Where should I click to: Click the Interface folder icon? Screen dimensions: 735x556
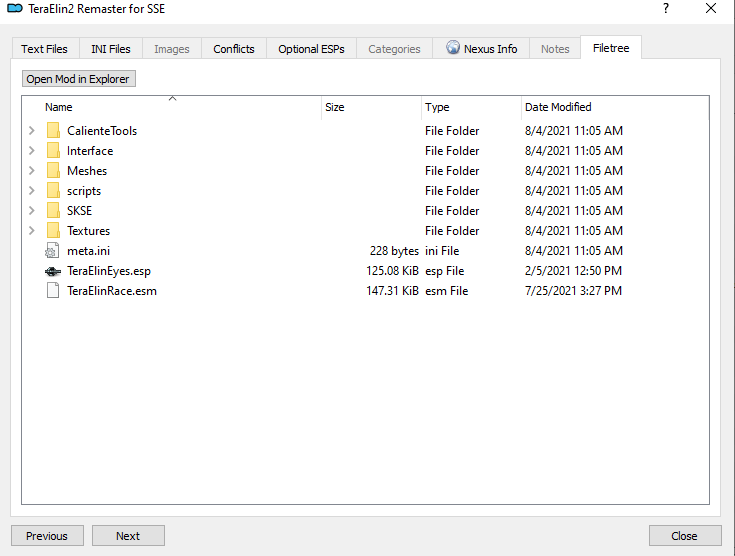tap(53, 151)
